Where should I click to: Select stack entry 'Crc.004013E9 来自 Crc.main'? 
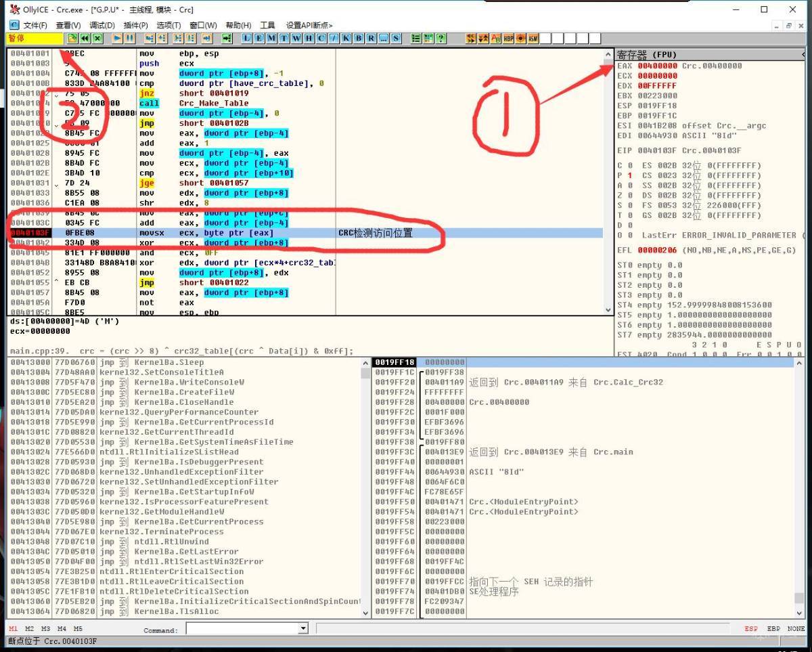[584, 452]
